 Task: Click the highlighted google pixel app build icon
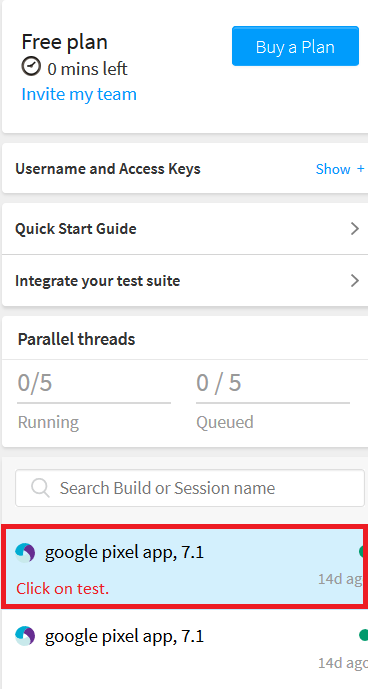pos(25,552)
